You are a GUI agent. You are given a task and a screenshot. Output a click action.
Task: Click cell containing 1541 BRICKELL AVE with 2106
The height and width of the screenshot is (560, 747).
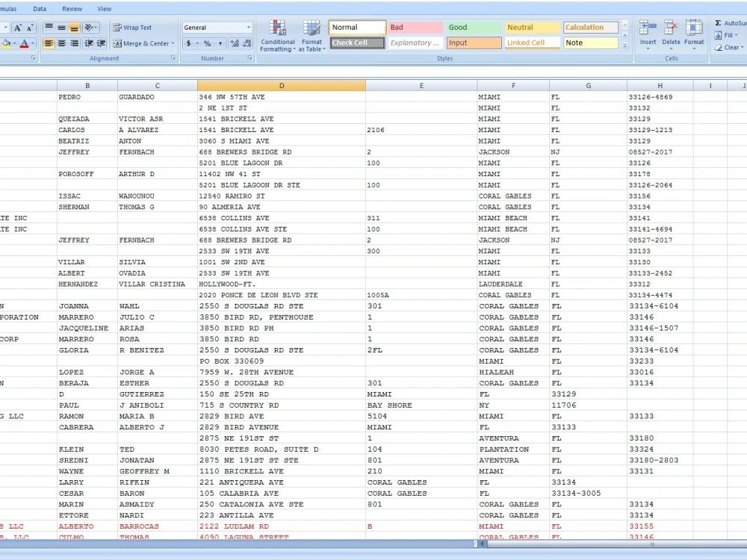(282, 130)
